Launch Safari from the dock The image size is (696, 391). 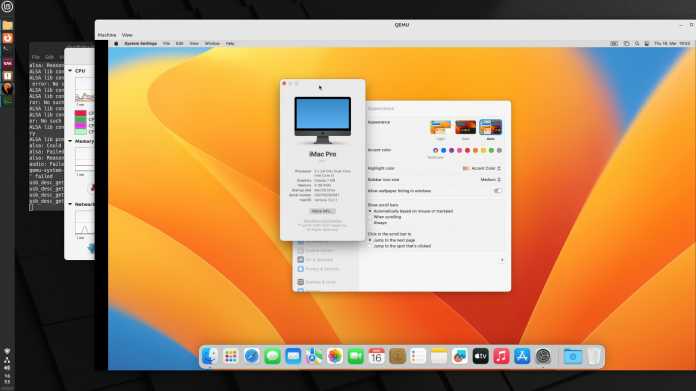(x=251, y=356)
